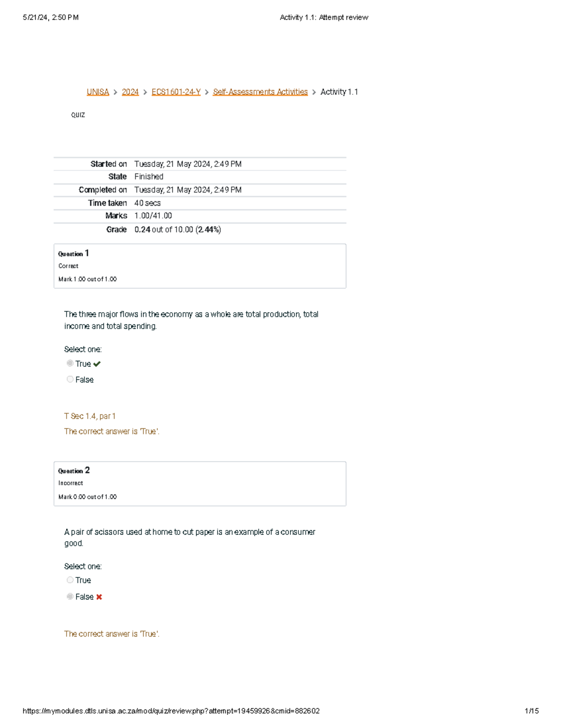The height and width of the screenshot is (728, 563).
Task: Open the UNISA breadcrumb link
Action: pyautogui.click(x=98, y=92)
